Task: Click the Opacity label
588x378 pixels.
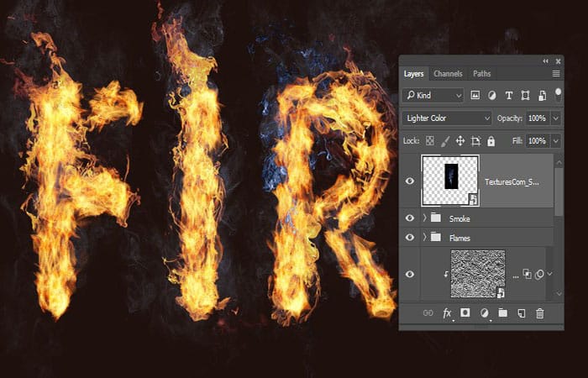Action: pos(509,118)
